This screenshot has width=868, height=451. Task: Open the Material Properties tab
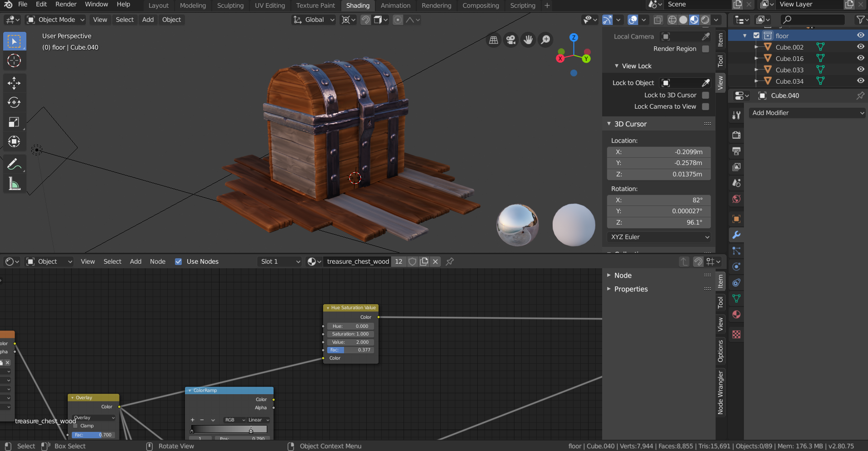(737, 314)
